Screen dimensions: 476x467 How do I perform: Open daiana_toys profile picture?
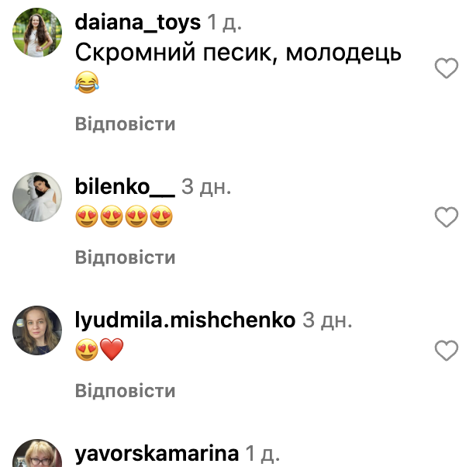[37, 33]
